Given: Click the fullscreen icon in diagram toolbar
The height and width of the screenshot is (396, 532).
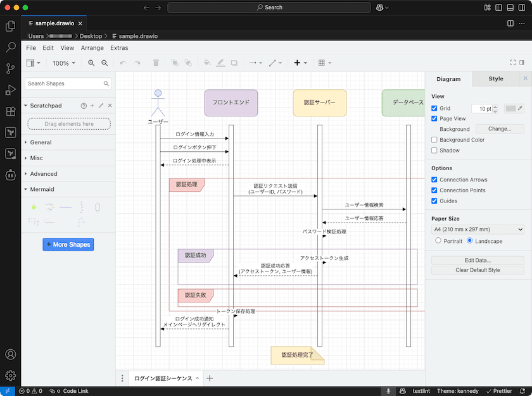Looking at the screenshot, I should coord(512,63).
